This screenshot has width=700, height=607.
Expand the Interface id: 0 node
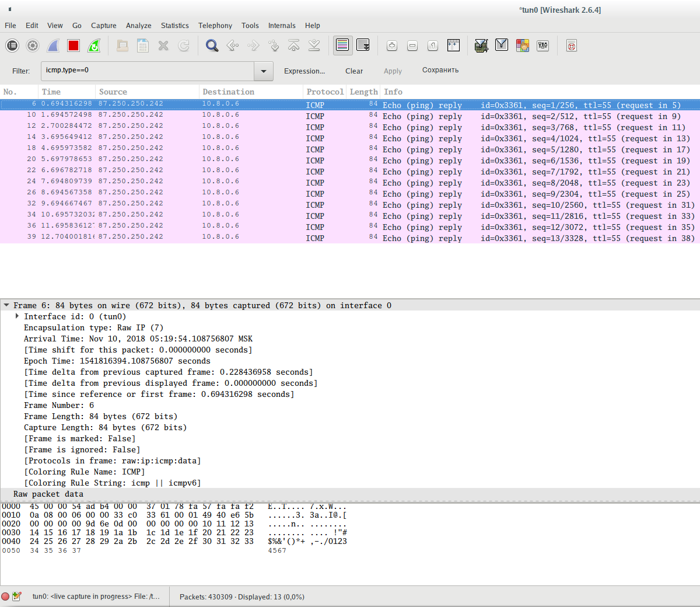click(x=17, y=316)
